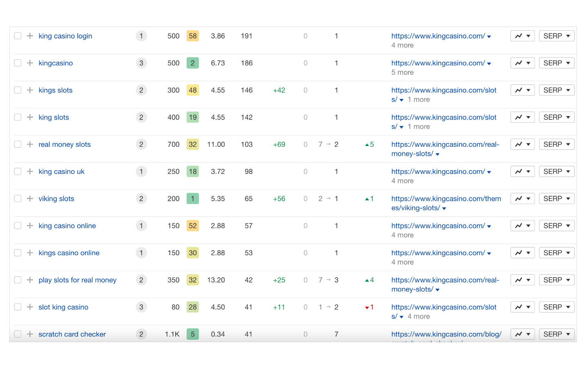This screenshot has width=588, height=368.
Task: Open the trend chart button for real money slots
Action: (523, 144)
